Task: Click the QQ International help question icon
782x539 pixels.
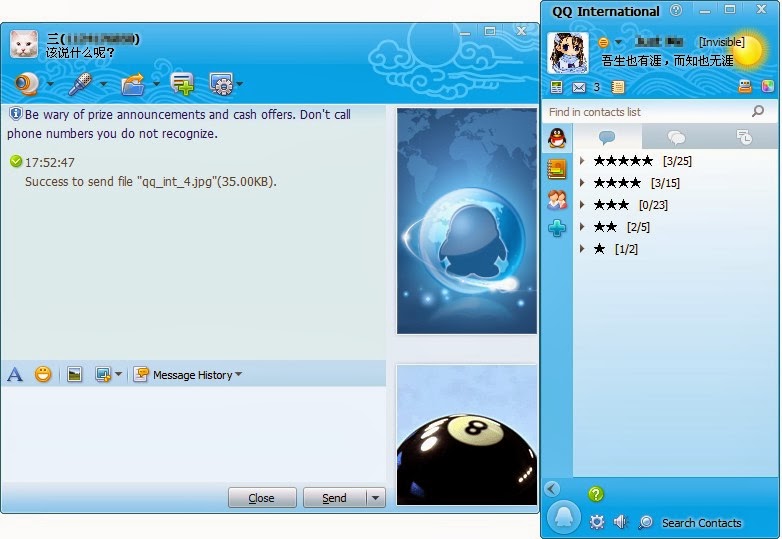Action: pos(676,10)
